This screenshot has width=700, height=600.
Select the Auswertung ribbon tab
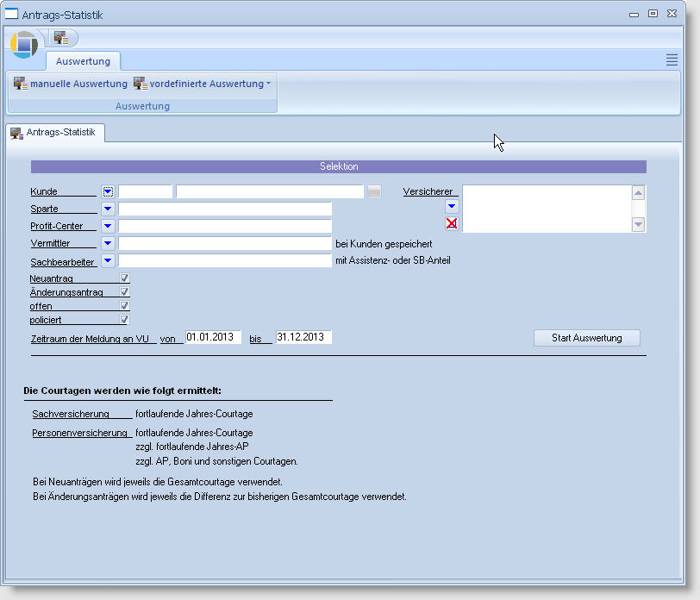pos(83,61)
